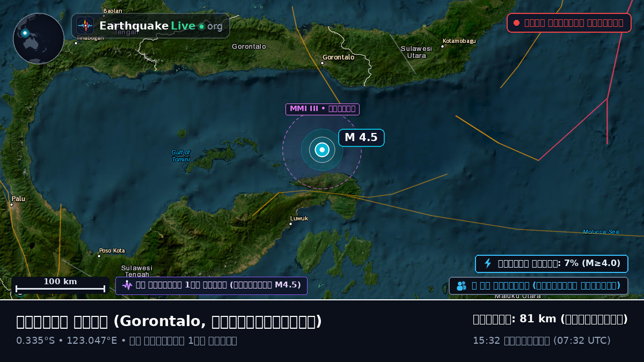644x362 pixels.
Task: Click the purple waveform pulse icon
Action: (x=127, y=285)
